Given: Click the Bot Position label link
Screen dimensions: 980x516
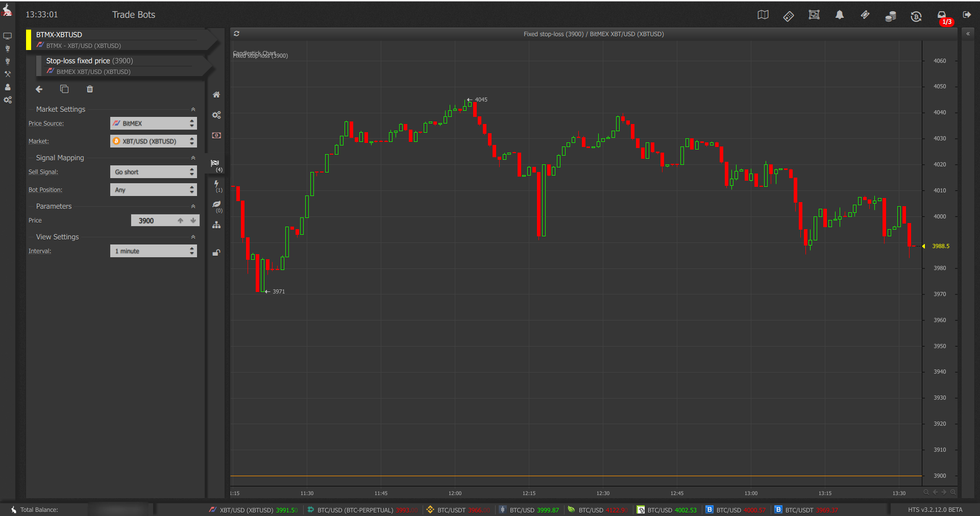Looking at the screenshot, I should [x=45, y=190].
